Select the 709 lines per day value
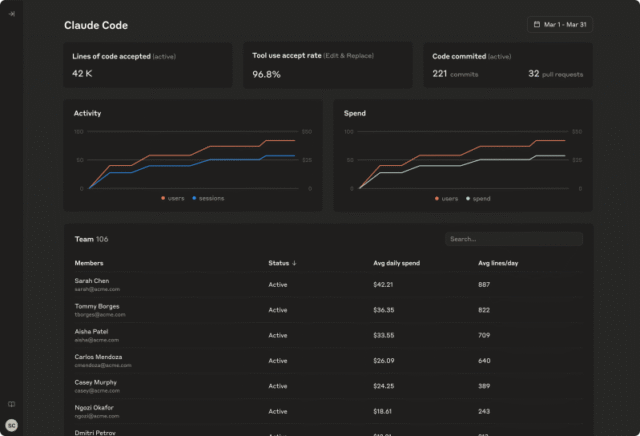 coord(484,335)
